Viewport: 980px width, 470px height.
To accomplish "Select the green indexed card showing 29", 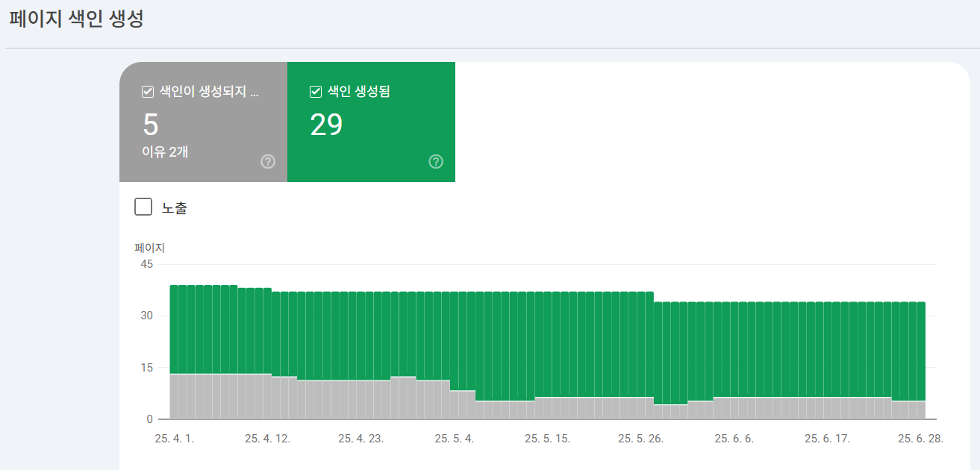I will coord(371,122).
